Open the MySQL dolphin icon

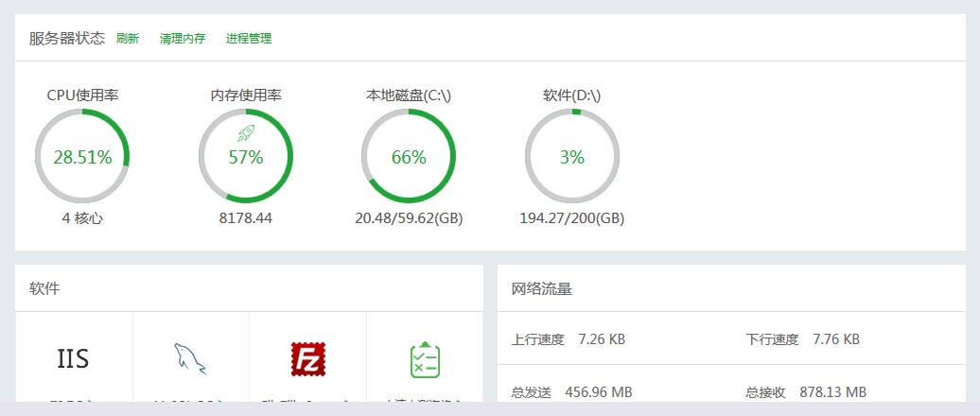[x=190, y=359]
